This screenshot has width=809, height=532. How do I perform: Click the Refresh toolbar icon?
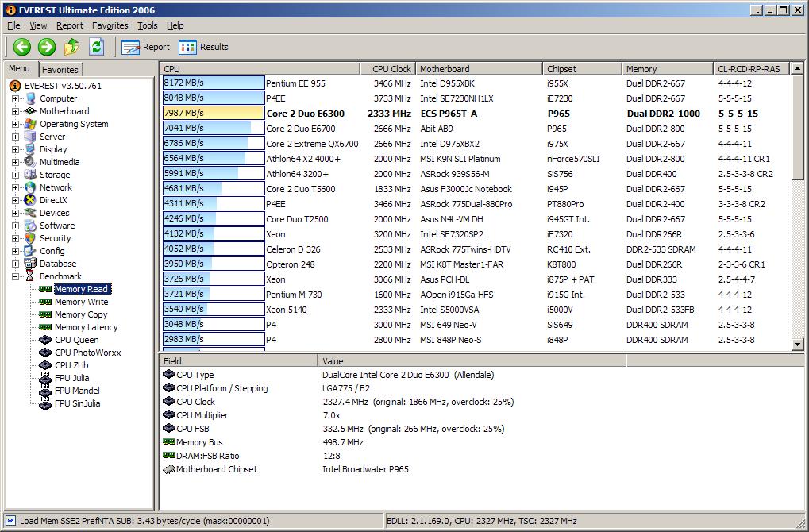coord(97,47)
